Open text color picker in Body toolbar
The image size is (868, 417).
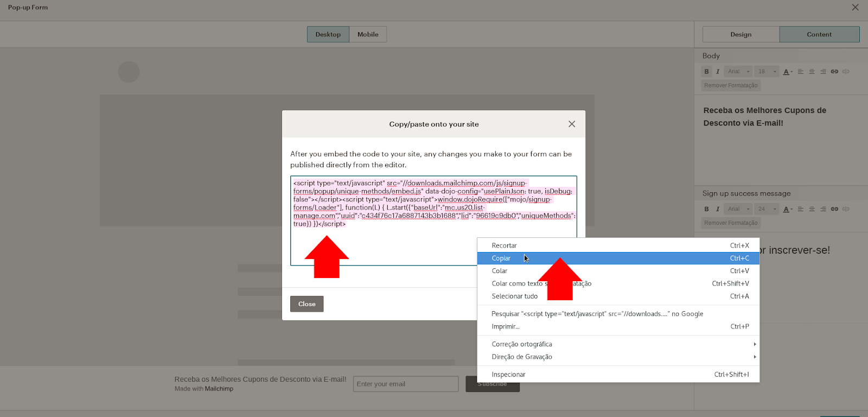pyautogui.click(x=788, y=72)
